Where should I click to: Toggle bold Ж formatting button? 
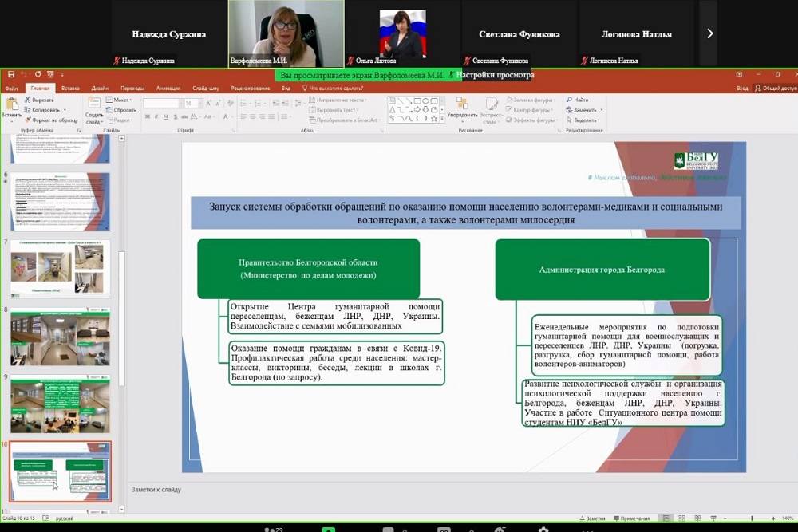pos(147,118)
